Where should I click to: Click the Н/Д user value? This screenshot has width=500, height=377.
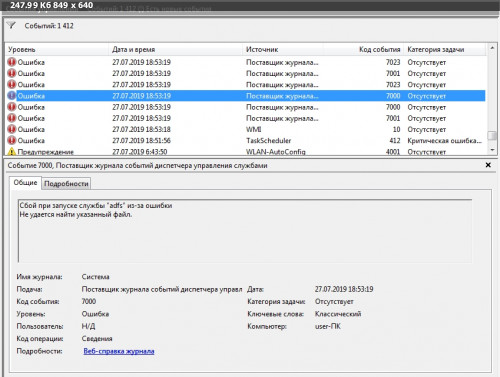(x=88, y=326)
